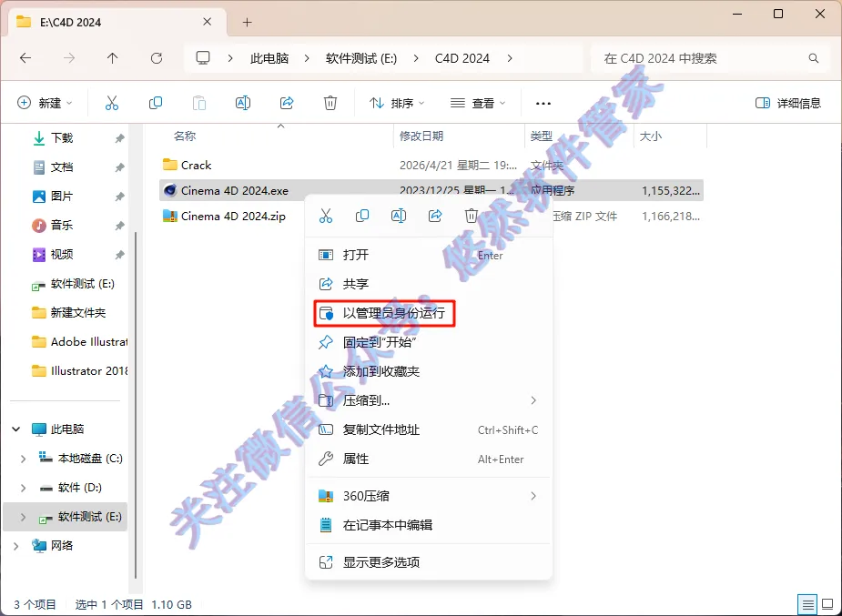The image size is (842, 616).
Task: Open the 查看 view dropdown
Action: tap(478, 103)
